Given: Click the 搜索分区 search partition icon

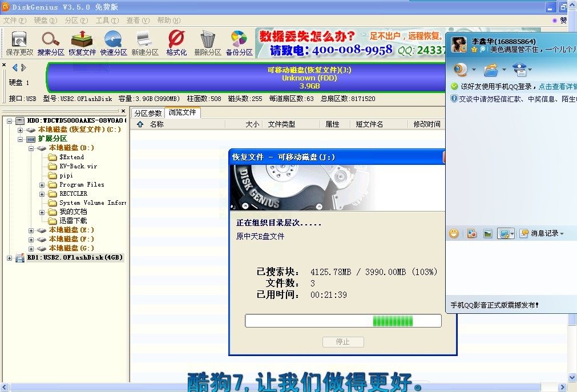Looking at the screenshot, I should click(51, 43).
